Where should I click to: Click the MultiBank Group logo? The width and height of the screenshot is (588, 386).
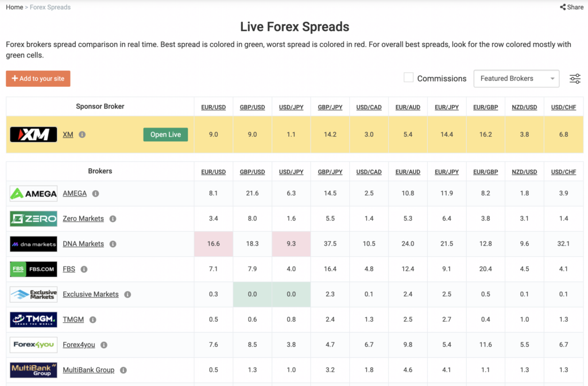pos(33,370)
